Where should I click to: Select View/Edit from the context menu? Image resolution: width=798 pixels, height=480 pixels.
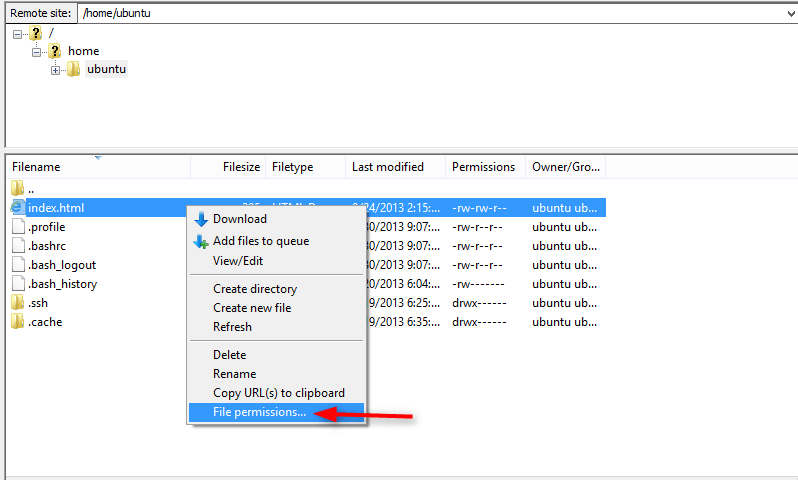click(x=240, y=260)
